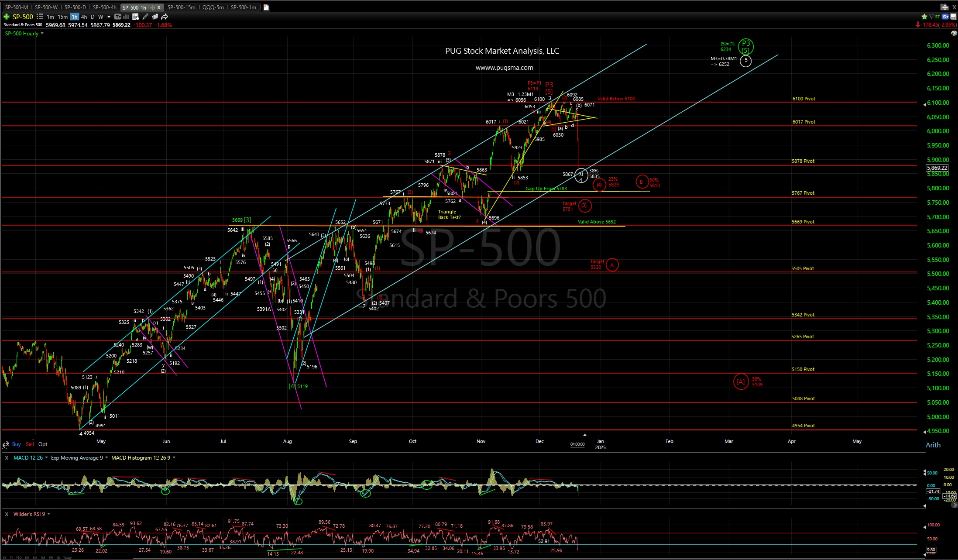
Task: Click the alert flag icon in the top right
Action: point(932,17)
